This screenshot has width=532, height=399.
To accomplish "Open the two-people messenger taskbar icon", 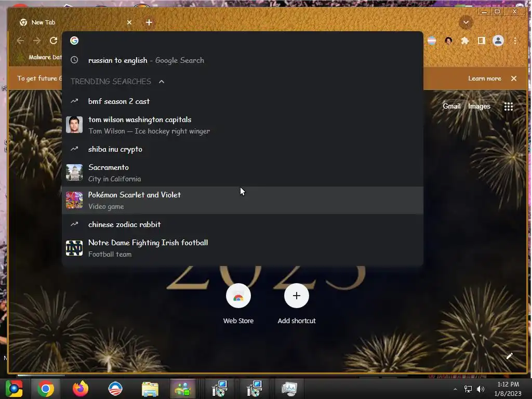I will pyautogui.click(x=183, y=389).
